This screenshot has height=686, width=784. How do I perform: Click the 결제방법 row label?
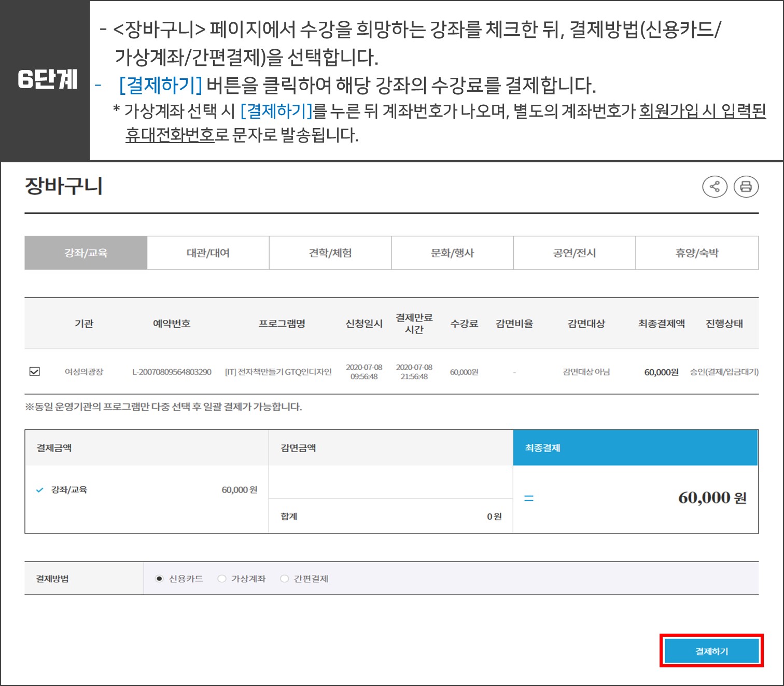pos(52,579)
